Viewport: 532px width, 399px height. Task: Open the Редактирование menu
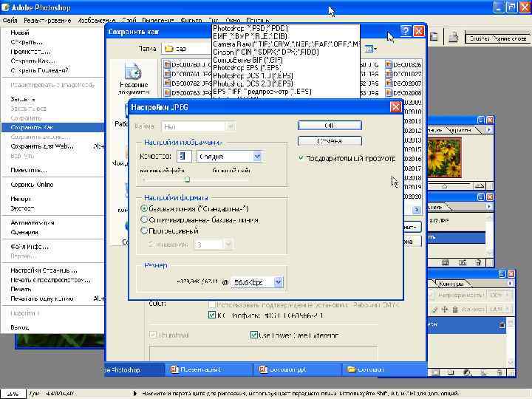[x=47, y=21]
